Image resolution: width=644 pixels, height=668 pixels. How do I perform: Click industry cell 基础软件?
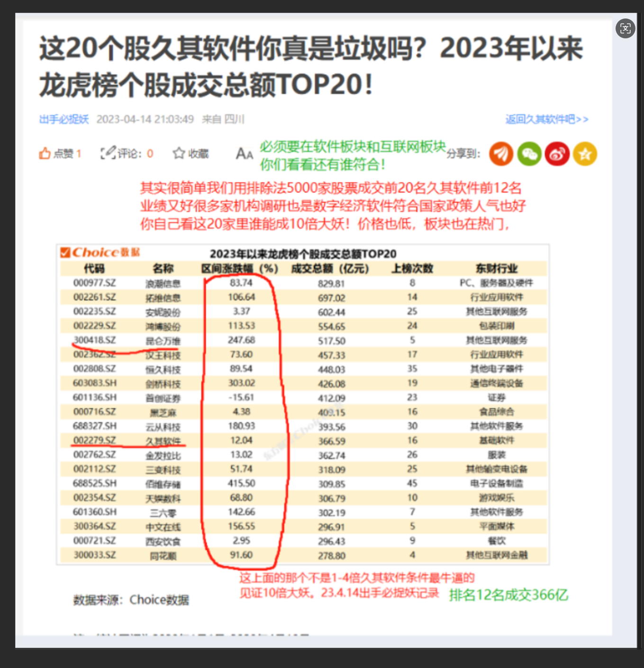[496, 440]
